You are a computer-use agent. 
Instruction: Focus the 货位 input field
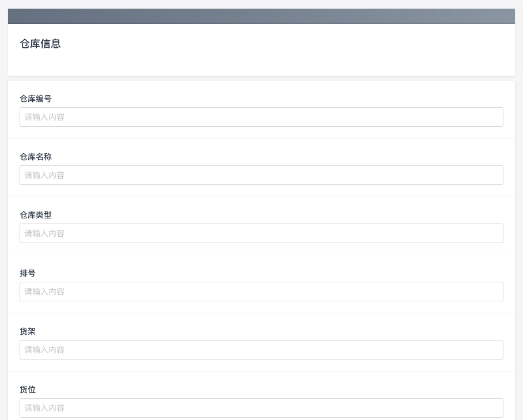[x=261, y=408]
